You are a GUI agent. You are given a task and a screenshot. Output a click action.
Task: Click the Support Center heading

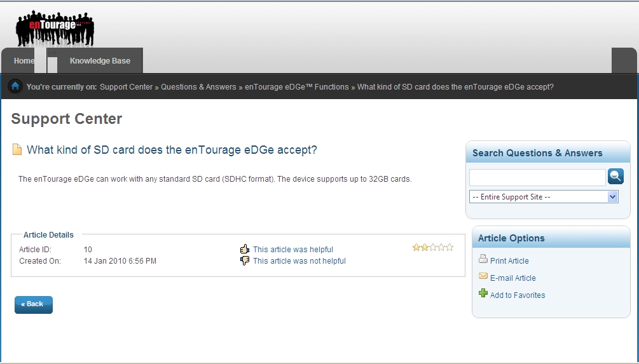pos(66,119)
